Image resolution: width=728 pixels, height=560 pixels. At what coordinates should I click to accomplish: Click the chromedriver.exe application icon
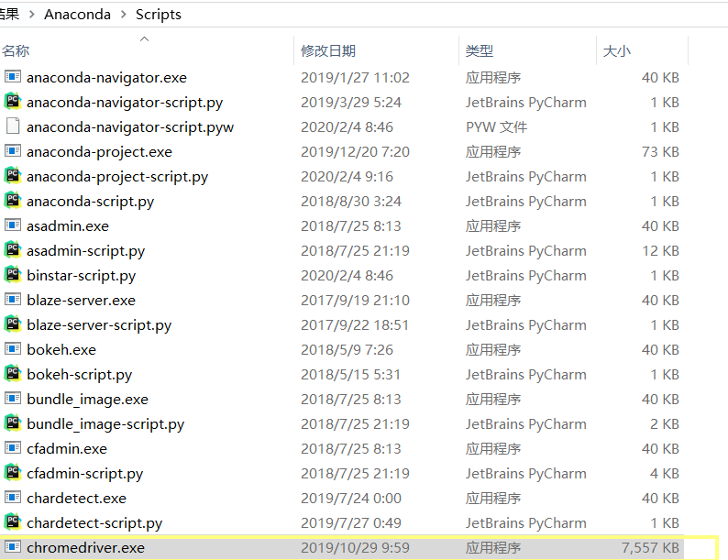pos(13,546)
